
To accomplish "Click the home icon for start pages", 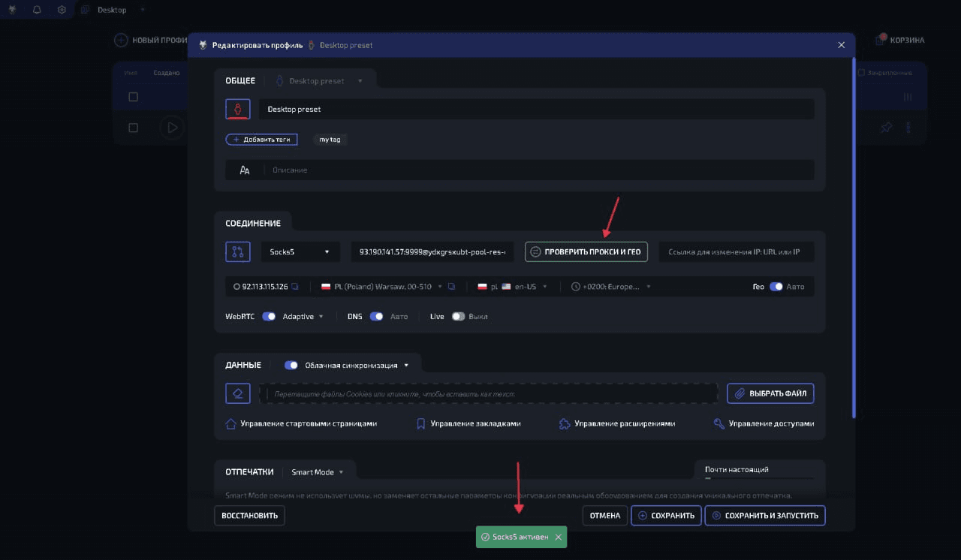I will pyautogui.click(x=231, y=423).
